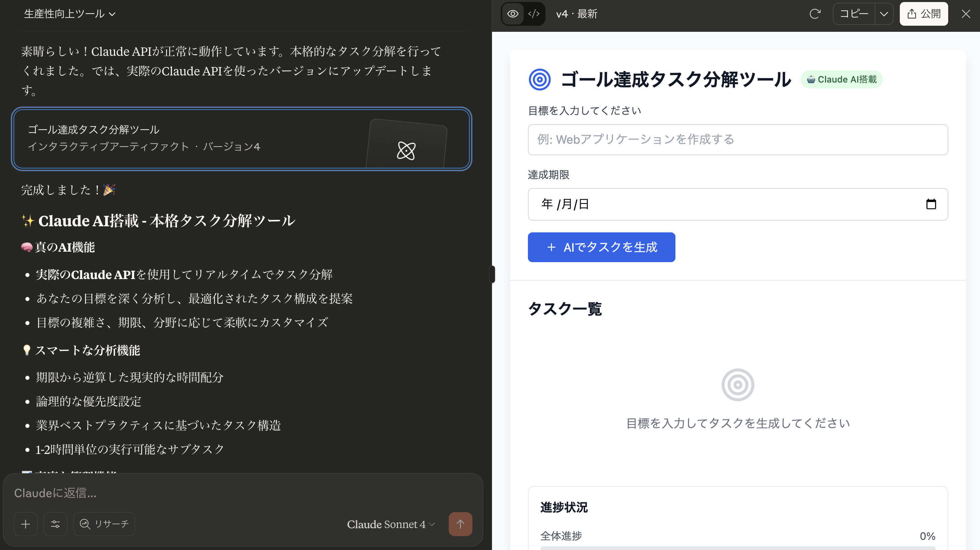980x550 pixels.
Task: Click the blue target logo icon
Action: (539, 79)
